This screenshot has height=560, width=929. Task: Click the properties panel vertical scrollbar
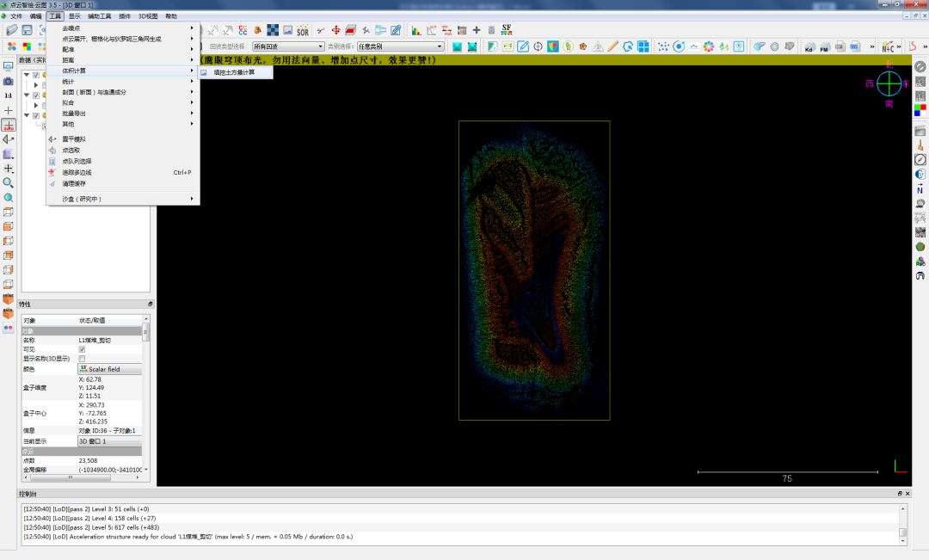pyautogui.click(x=145, y=394)
